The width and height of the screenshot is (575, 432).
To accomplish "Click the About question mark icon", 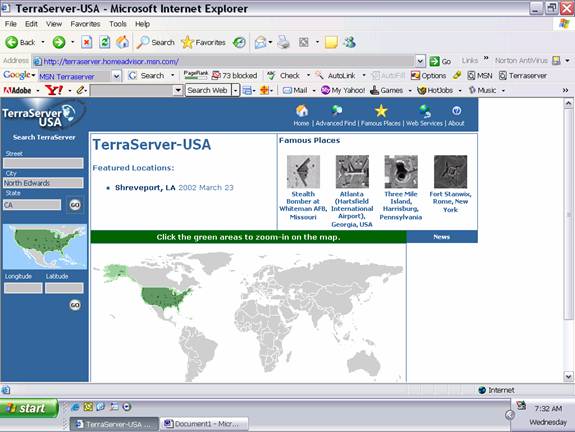I will (x=456, y=110).
